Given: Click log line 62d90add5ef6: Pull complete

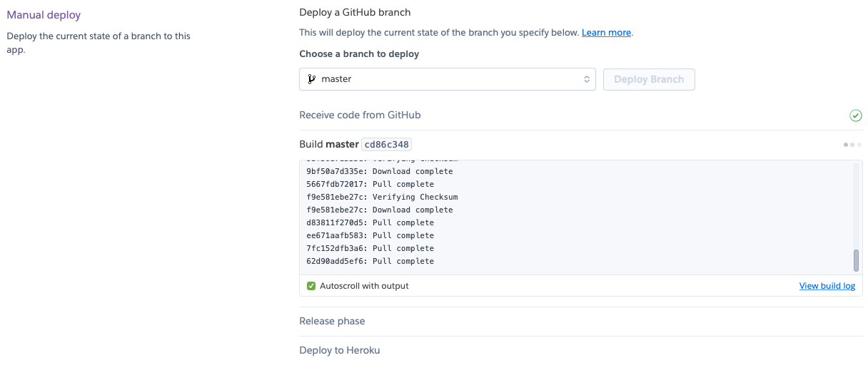Looking at the screenshot, I should 370,262.
